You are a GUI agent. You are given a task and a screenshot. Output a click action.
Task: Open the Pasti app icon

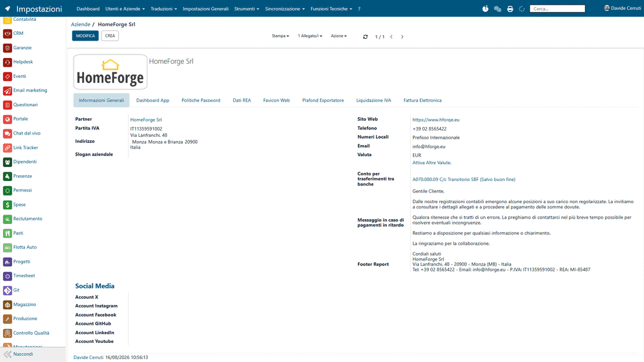click(8, 233)
